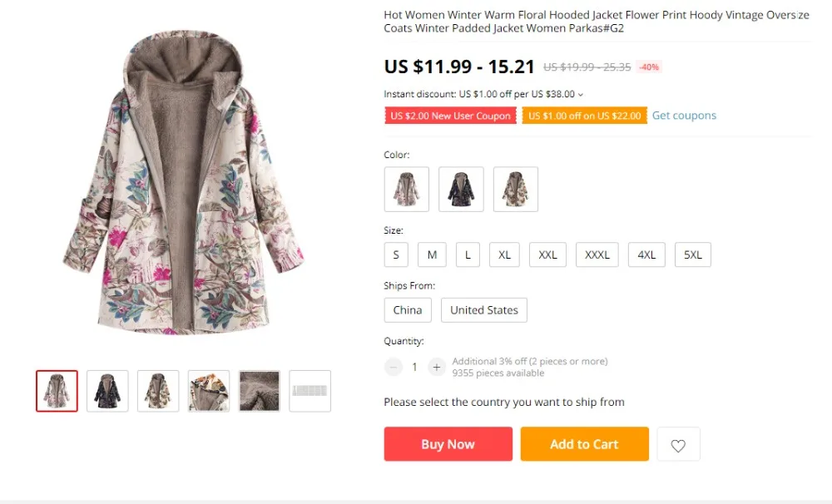Open the fleece lining close-up thumbnail
Viewport: 832px width, 504px height.
260,391
